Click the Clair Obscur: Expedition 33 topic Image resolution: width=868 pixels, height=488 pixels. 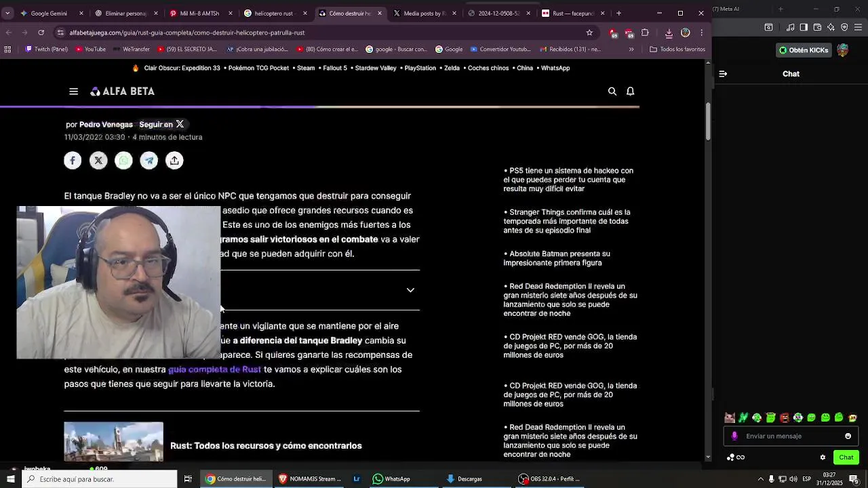tap(182, 68)
